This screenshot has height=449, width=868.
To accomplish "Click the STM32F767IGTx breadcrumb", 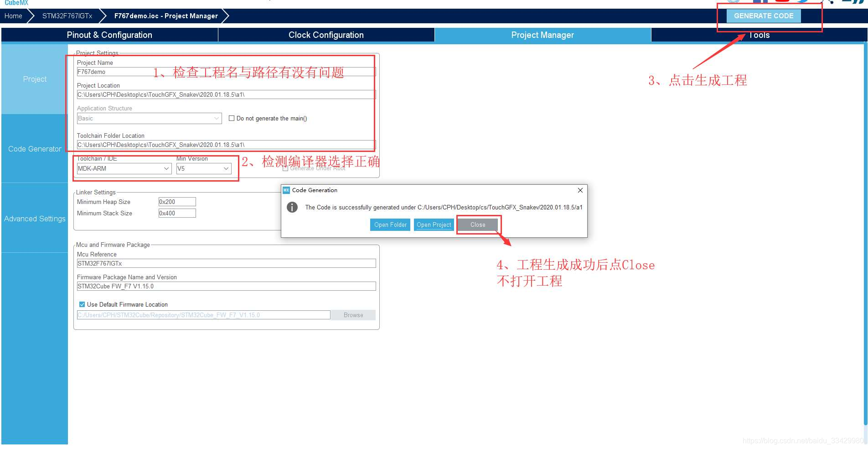I will [x=67, y=16].
